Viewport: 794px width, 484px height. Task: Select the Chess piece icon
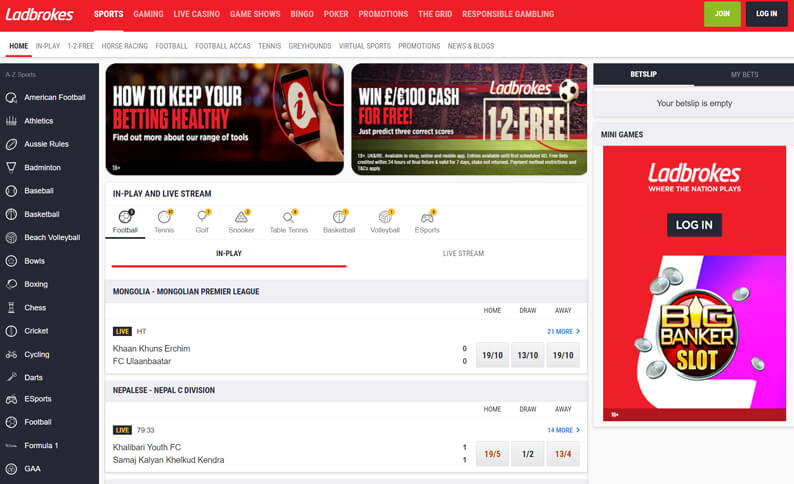(11, 308)
